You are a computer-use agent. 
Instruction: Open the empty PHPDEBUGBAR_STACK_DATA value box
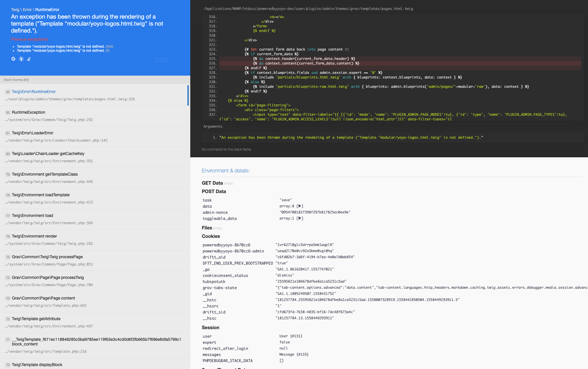(281, 361)
